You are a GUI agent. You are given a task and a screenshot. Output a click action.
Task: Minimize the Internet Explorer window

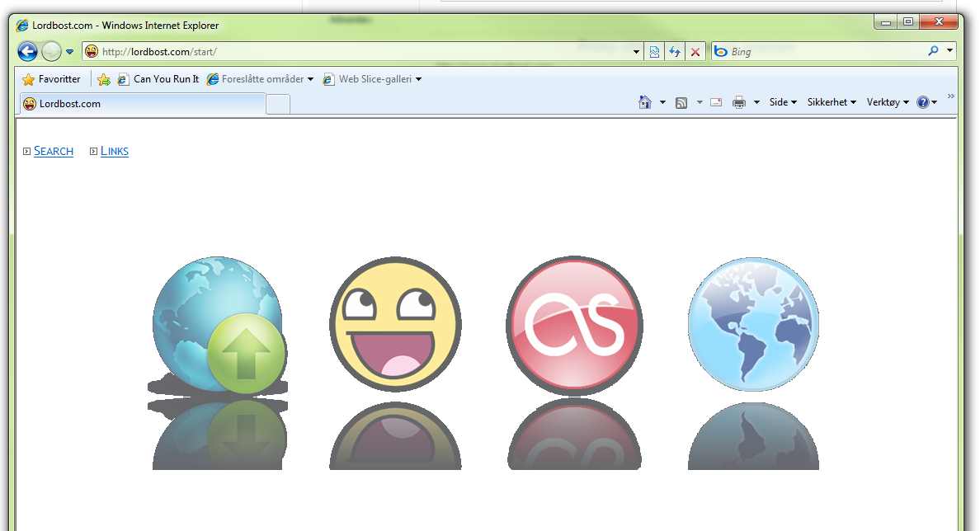point(885,22)
